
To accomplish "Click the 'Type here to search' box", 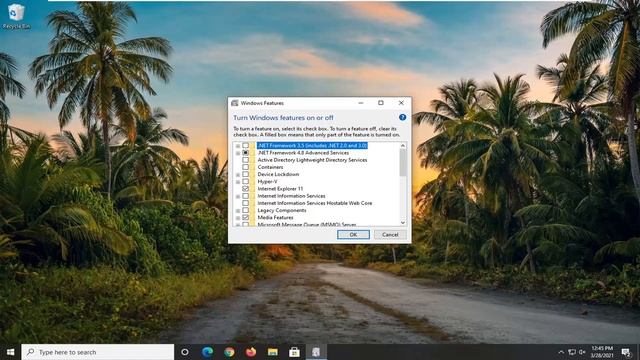I will (x=98, y=352).
